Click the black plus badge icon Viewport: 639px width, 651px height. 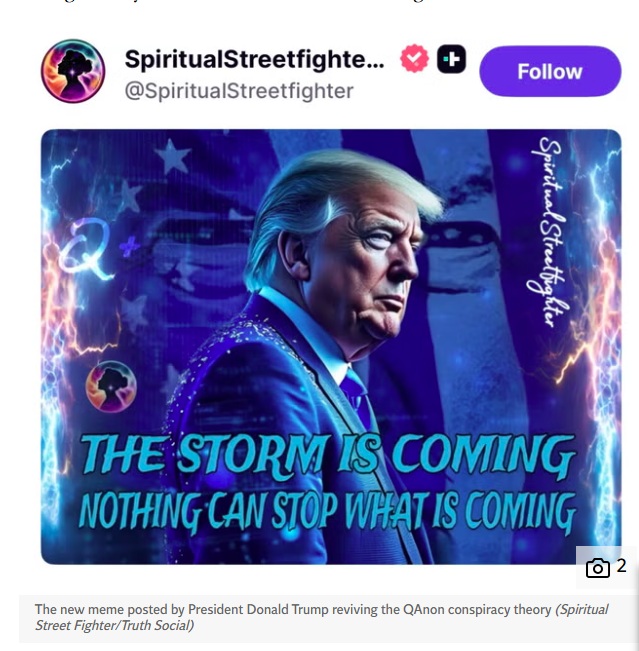[x=451, y=59]
